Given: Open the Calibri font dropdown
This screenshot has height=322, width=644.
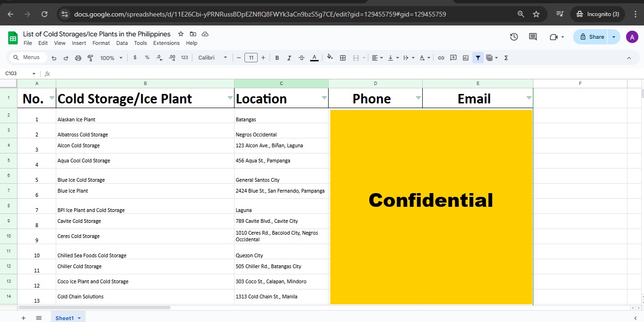Looking at the screenshot, I should coord(212,58).
